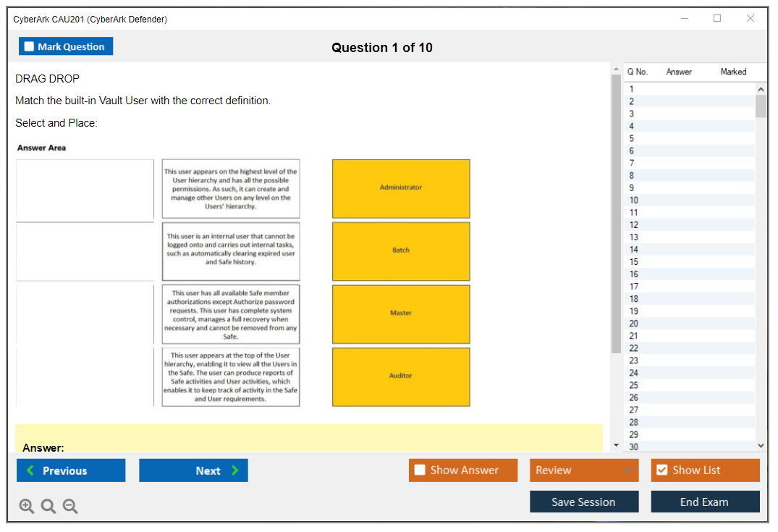
Task: Choose the yellow Auditor tile
Action: pos(401,376)
